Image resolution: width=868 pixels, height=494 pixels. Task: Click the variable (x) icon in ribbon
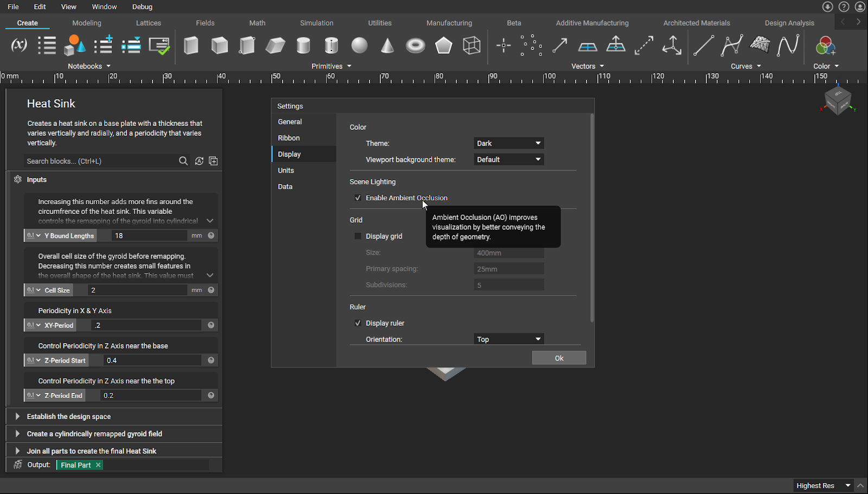(x=19, y=45)
